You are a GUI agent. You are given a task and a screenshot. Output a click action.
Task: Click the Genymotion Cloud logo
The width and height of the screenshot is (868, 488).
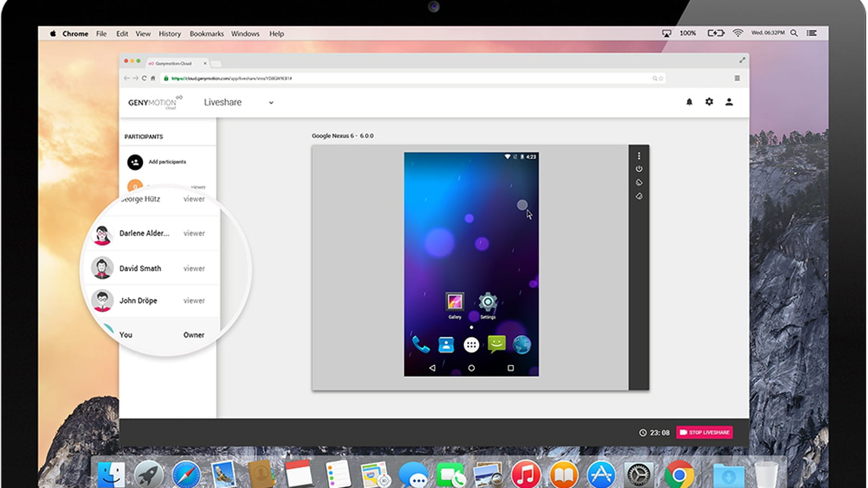[x=155, y=102]
